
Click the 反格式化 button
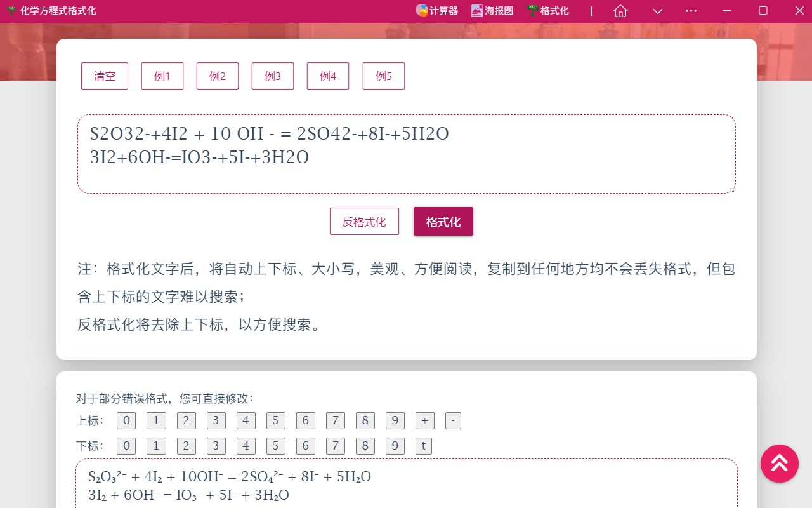pyautogui.click(x=364, y=222)
